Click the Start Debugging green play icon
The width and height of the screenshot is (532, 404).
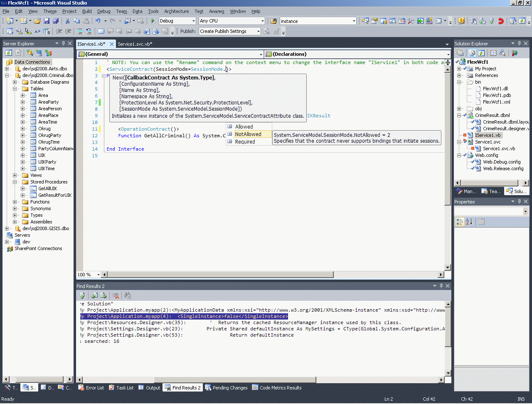tap(153, 21)
